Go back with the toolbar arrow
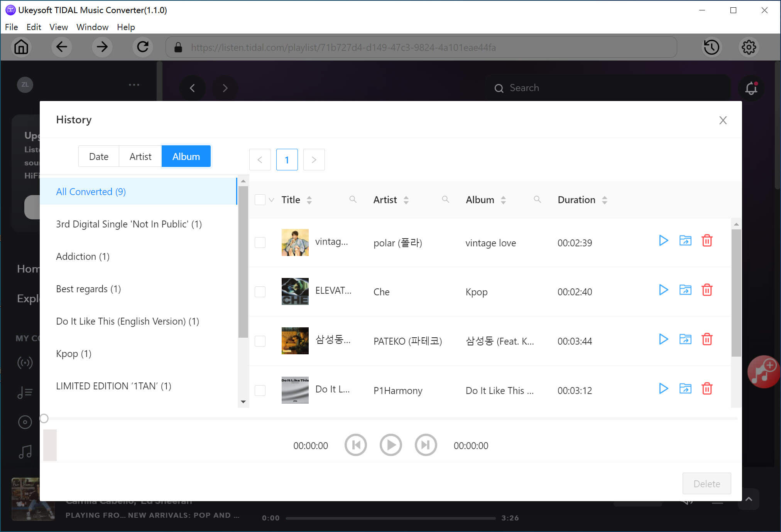The width and height of the screenshot is (781, 532). pos(62,47)
